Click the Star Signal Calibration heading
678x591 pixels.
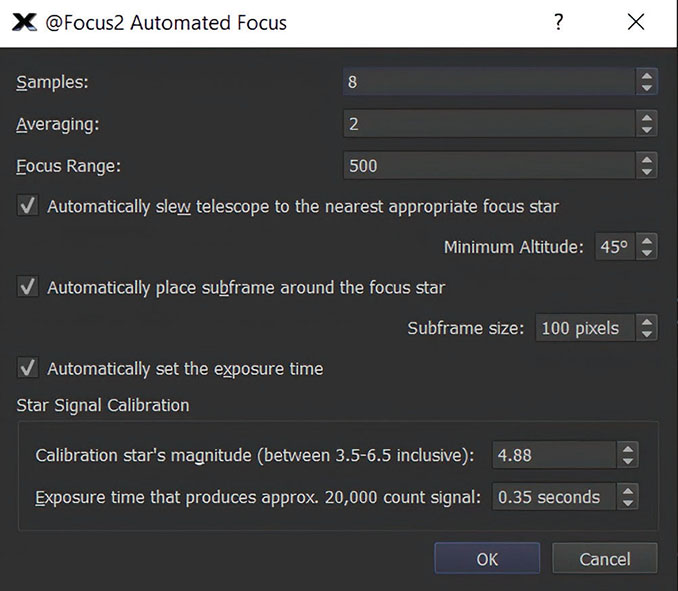coord(103,405)
